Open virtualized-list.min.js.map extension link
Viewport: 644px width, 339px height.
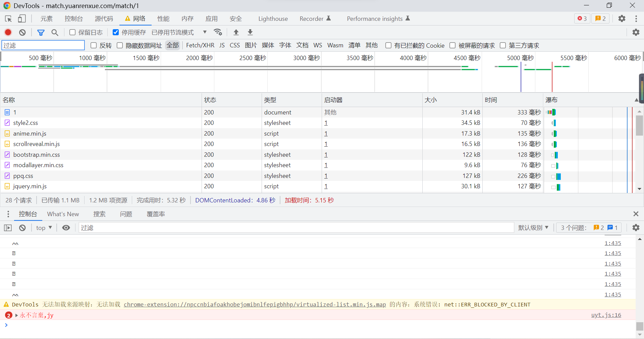(255, 305)
